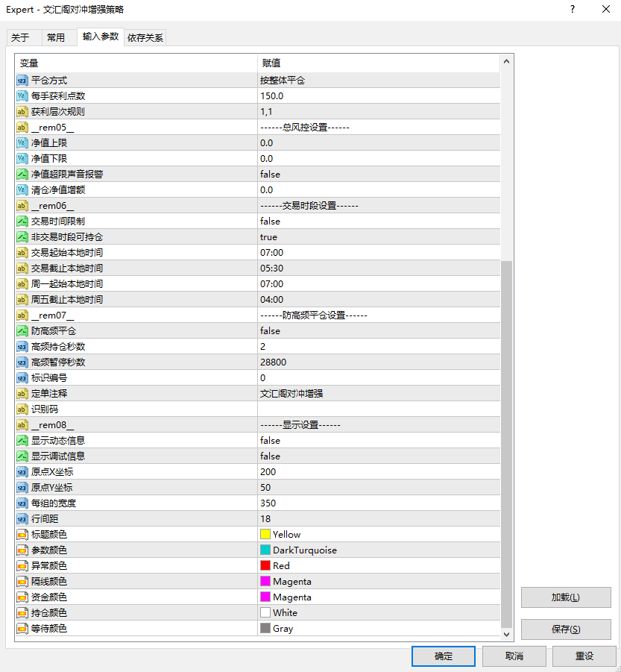Click the Yellow swatch for 标题颜色
This screenshot has height=672, width=621.
[x=265, y=534]
